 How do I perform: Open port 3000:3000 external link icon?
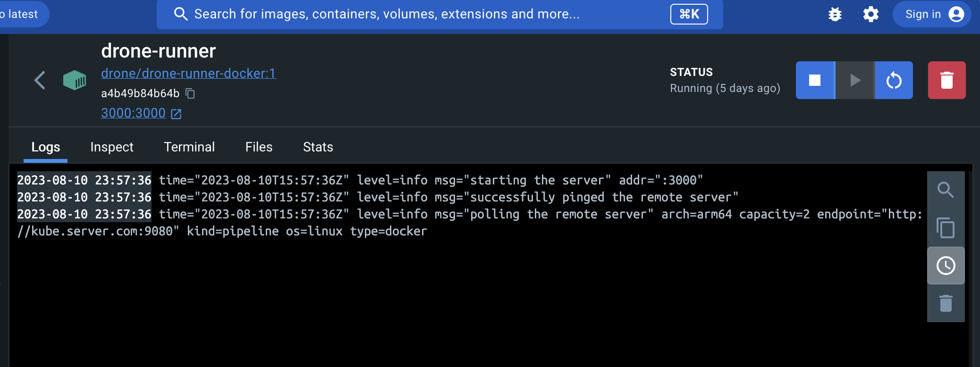(x=176, y=114)
